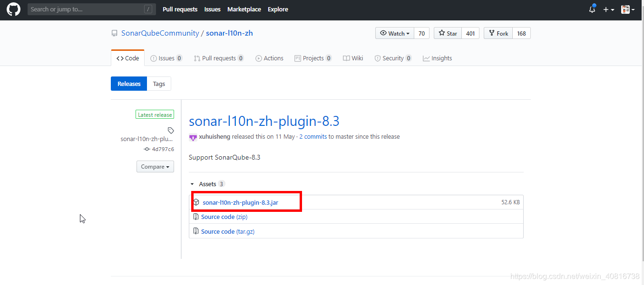
Task: Click package icon beside jar asset
Action: 196,202
